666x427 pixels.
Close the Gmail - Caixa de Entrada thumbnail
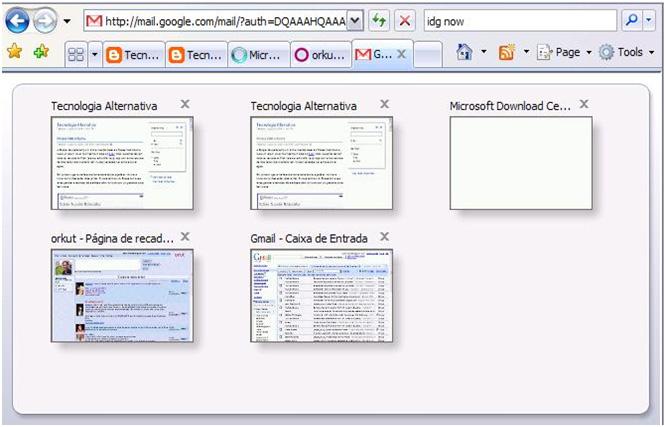[x=384, y=236]
